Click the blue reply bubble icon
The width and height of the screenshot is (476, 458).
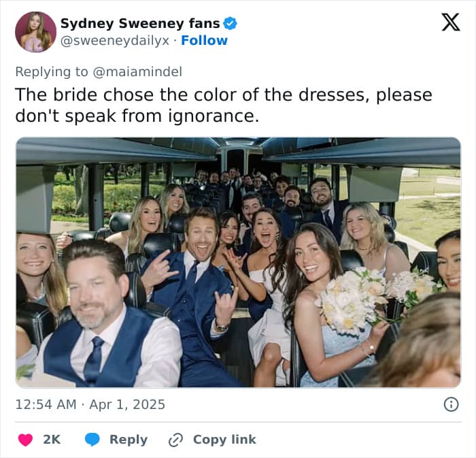92,440
